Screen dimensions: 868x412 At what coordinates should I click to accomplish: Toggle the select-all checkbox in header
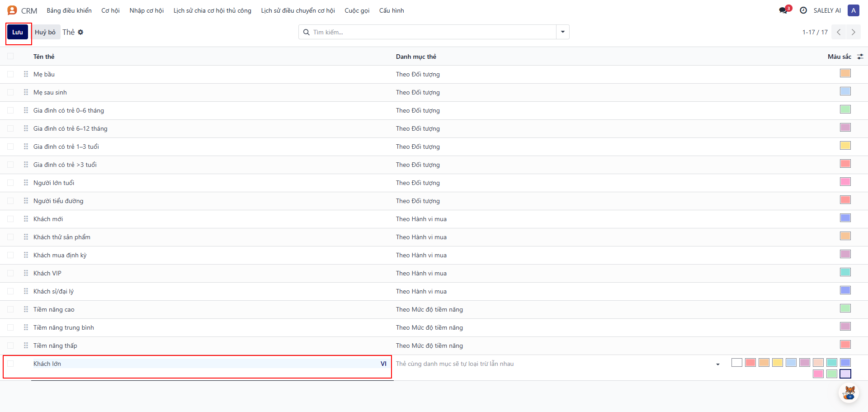point(10,57)
